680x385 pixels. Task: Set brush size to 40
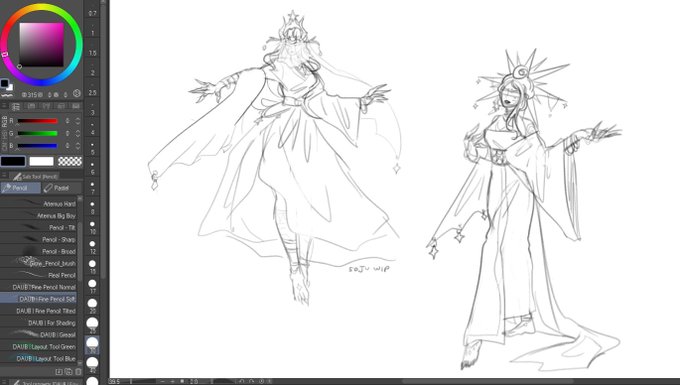pyautogui.click(x=92, y=365)
